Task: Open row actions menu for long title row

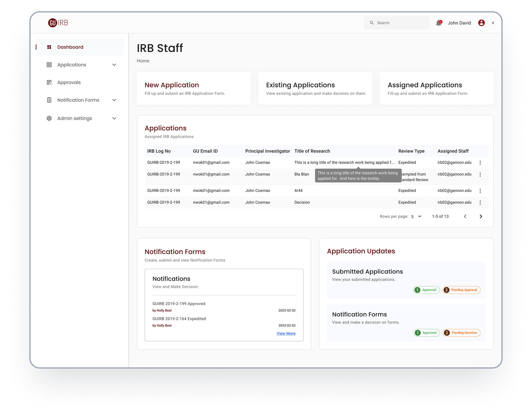Action: click(x=480, y=163)
